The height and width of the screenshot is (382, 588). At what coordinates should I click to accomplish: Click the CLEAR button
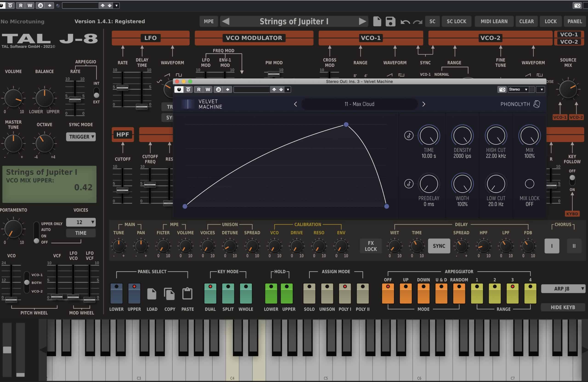pyautogui.click(x=526, y=21)
